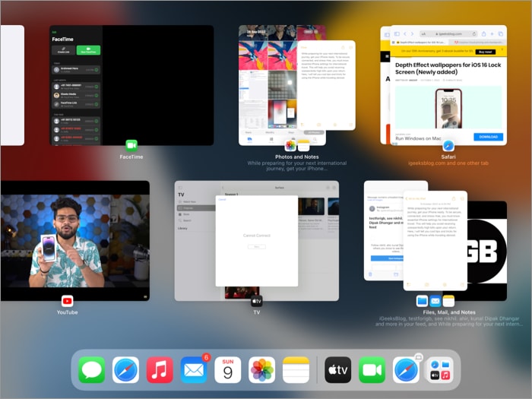Click the 'Run Windows on Mac' ad text

(418, 138)
